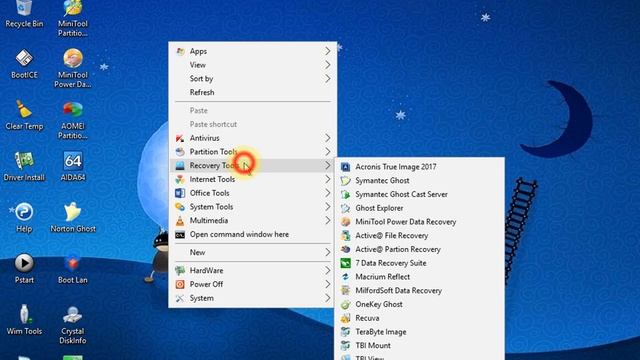Click the Macrium Reflect icon
The image size is (640, 360).
pyautogui.click(x=345, y=277)
